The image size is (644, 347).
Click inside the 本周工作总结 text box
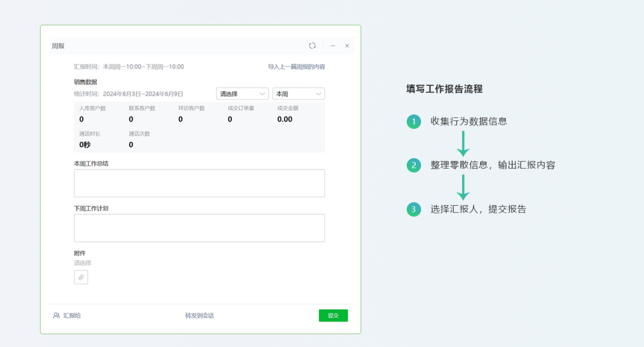(199, 183)
